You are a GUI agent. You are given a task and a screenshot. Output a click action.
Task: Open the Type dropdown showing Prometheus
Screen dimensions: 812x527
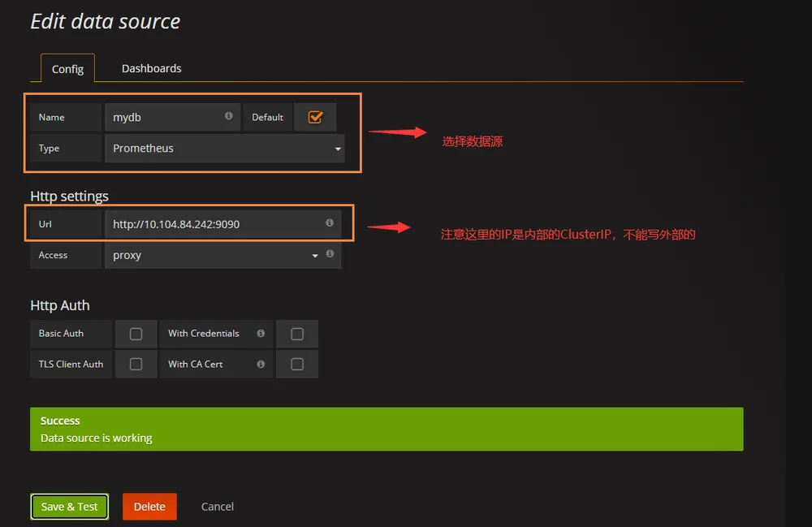click(x=224, y=148)
